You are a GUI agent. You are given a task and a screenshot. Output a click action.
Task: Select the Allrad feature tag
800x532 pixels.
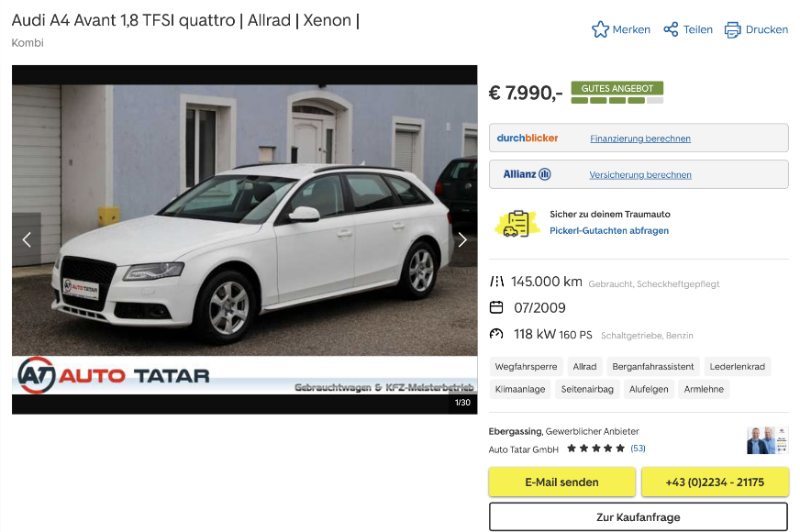click(584, 367)
